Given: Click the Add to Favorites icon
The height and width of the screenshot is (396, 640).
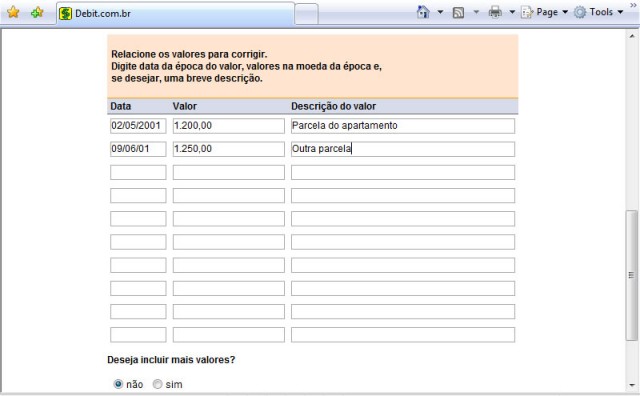Looking at the screenshot, I should click(37, 12).
